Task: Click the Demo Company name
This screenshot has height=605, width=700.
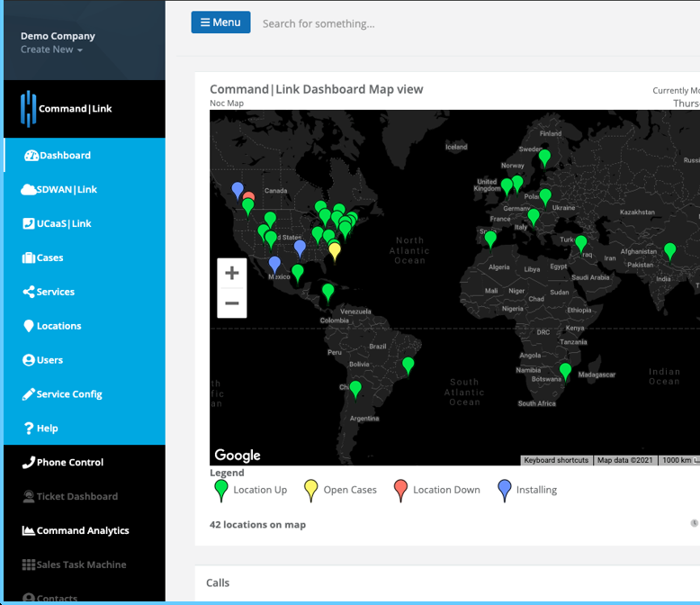Action: click(x=58, y=36)
